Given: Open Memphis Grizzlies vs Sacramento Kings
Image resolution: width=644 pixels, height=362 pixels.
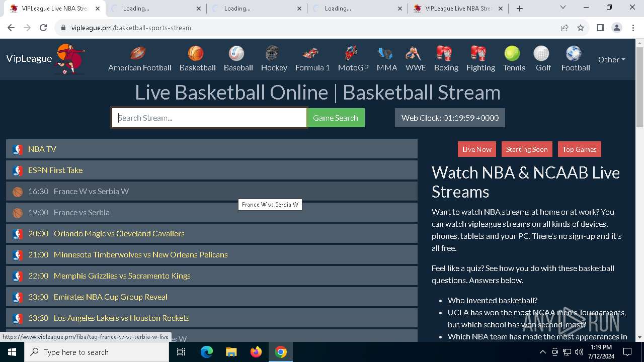Looking at the screenshot, I should 212,276.
